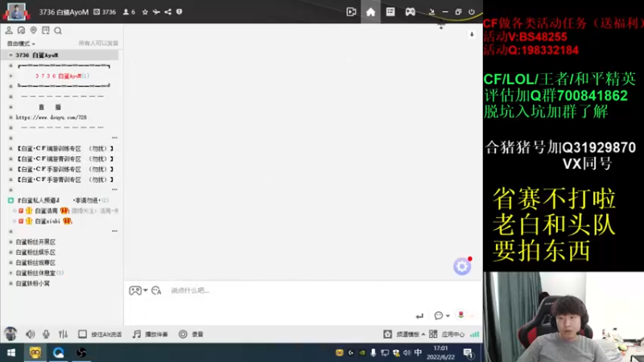Enter 【白鲨·CF端游训练专区】 channel
The height and width of the screenshot is (362, 644).
pos(64,149)
